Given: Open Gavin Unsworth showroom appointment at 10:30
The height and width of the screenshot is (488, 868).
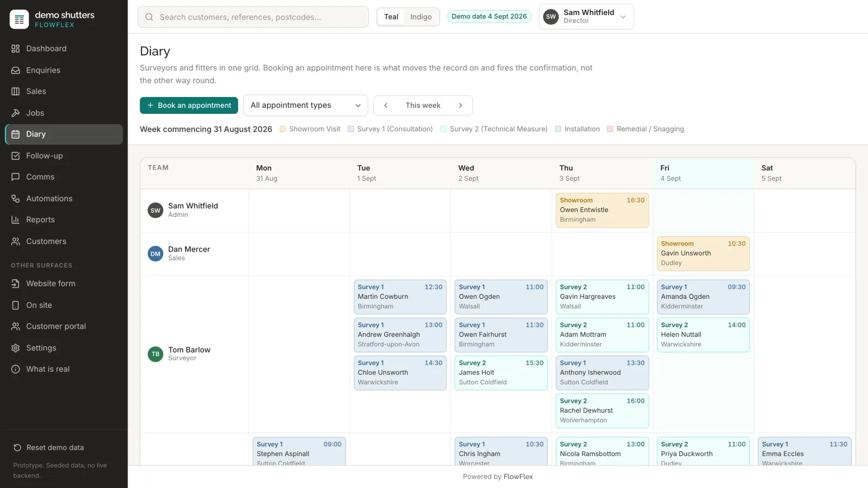Looking at the screenshot, I should [703, 254].
